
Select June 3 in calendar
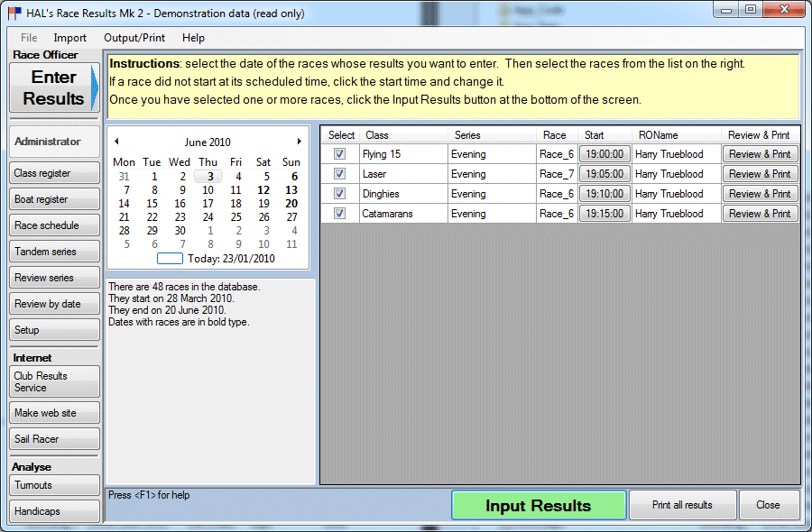click(208, 177)
